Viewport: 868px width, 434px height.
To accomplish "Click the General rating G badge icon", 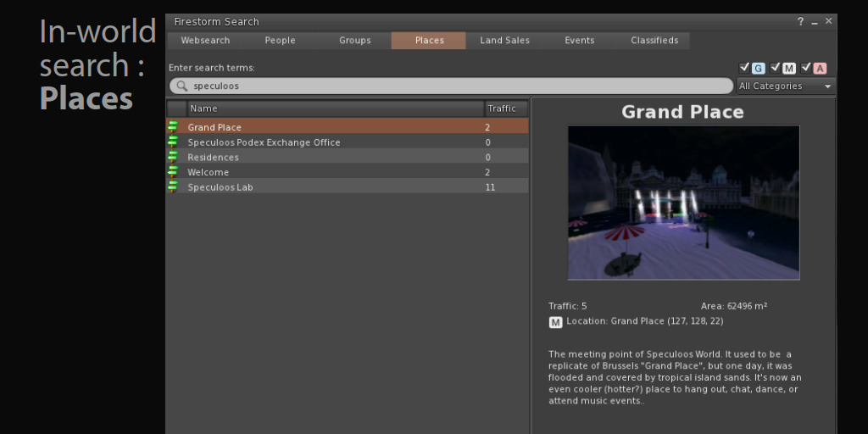I will 759,69.
